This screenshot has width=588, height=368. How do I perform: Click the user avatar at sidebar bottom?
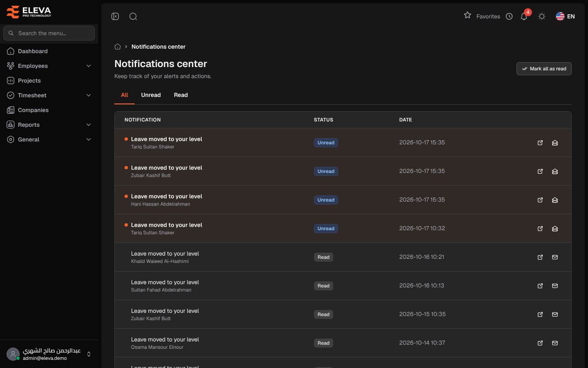click(x=13, y=354)
